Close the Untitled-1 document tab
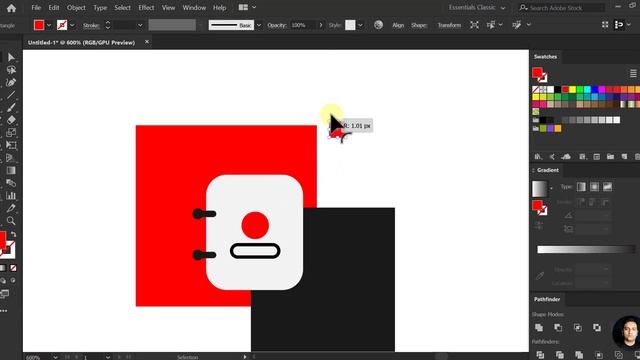Screen dimensions: 640x360 point(147,42)
